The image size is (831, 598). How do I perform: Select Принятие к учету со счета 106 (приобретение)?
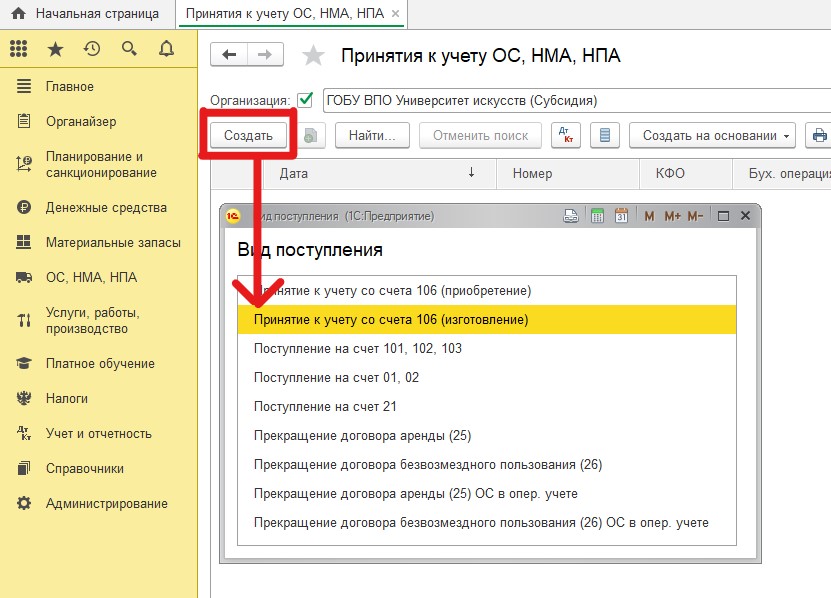pos(487,291)
